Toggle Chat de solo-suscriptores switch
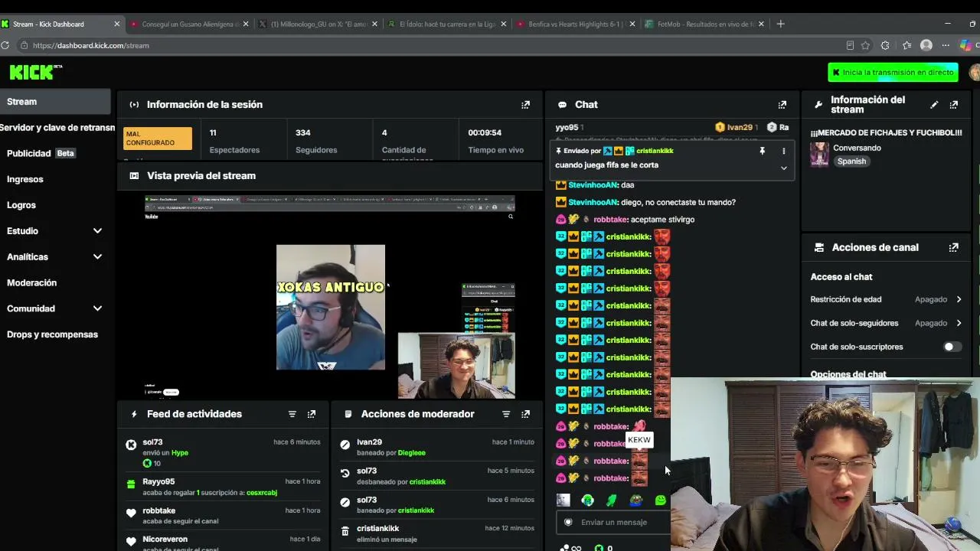980x551 pixels. click(x=952, y=347)
